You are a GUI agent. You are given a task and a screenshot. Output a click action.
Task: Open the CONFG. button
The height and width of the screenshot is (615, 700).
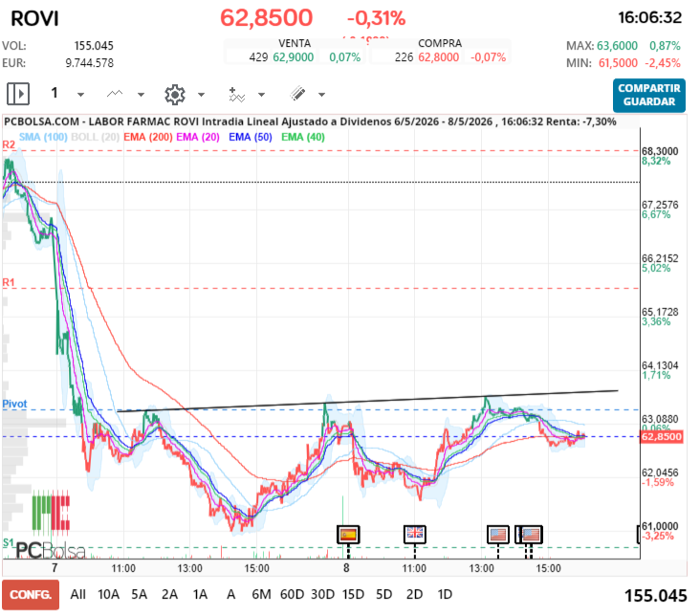[x=31, y=595]
